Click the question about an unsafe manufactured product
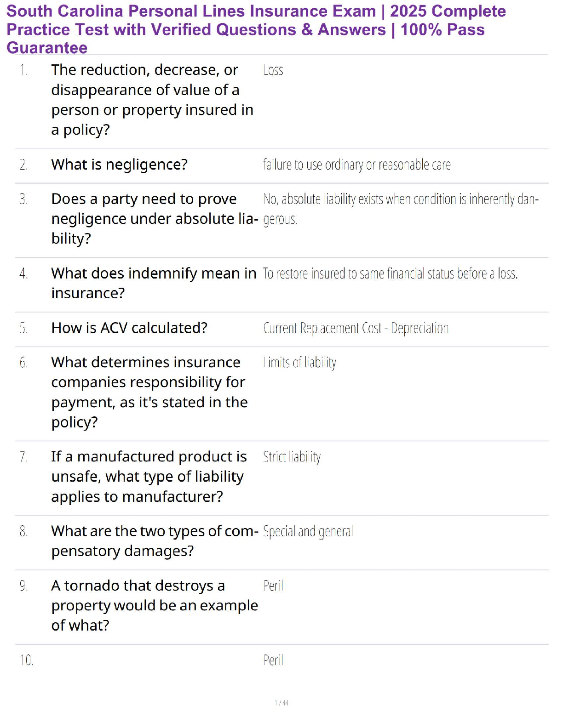 tap(149, 477)
